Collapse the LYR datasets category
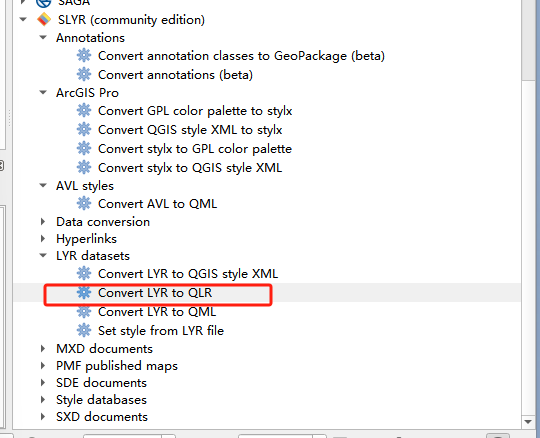The image size is (540, 438). (x=43, y=256)
